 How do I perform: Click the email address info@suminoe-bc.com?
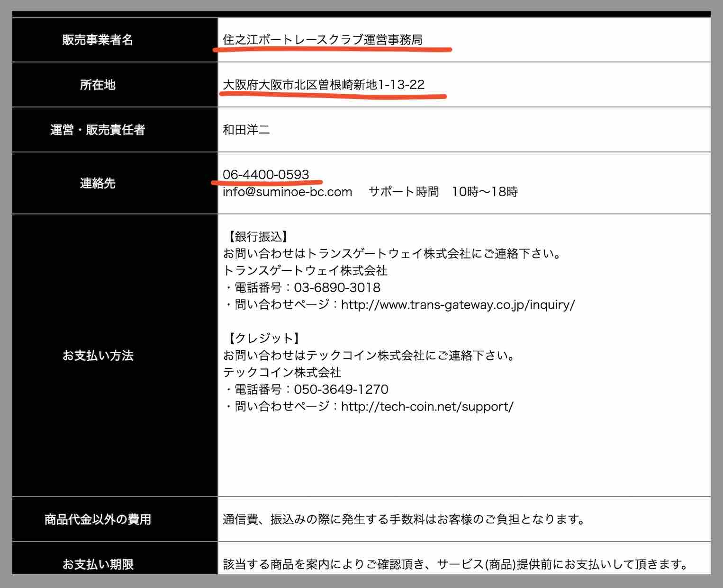(287, 192)
